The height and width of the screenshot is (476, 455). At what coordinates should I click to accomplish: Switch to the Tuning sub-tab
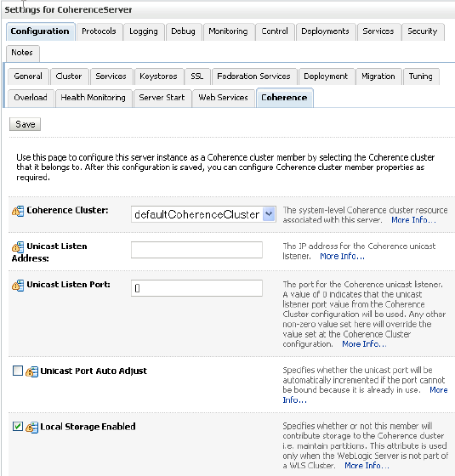pyautogui.click(x=420, y=76)
